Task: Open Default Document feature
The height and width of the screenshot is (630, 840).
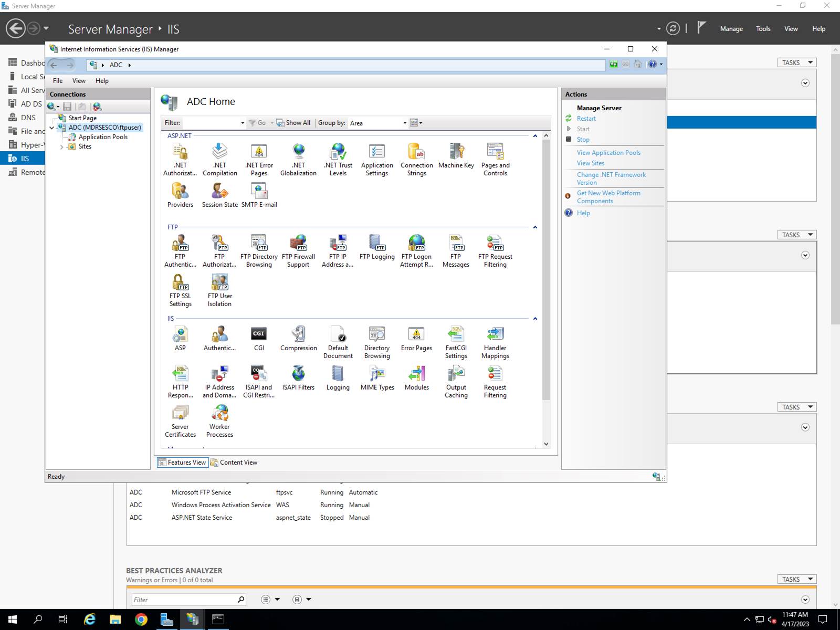Action: [x=338, y=342]
